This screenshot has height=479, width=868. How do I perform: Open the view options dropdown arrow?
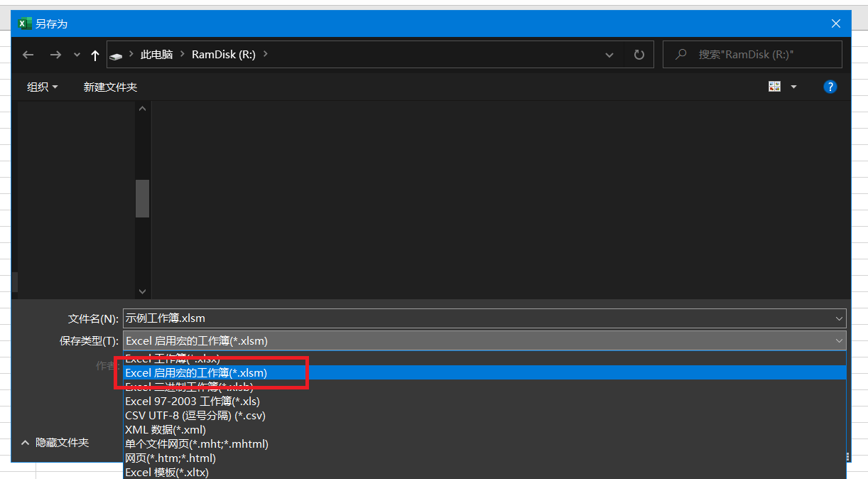coord(793,87)
